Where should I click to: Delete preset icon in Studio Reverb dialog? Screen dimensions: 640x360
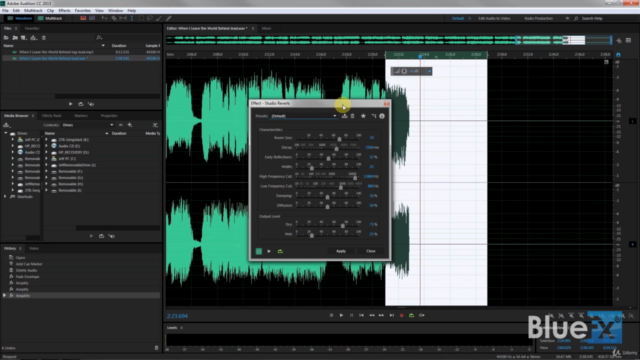pyautogui.click(x=353, y=116)
